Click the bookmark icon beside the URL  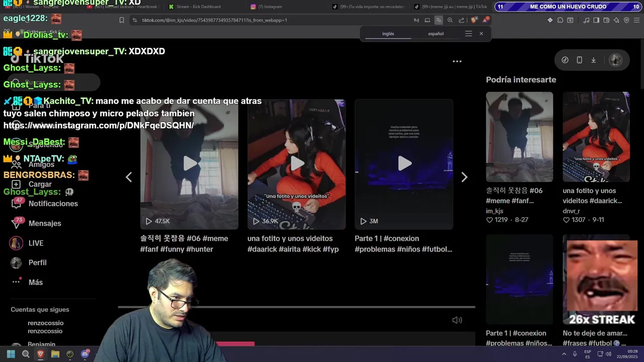point(122,20)
